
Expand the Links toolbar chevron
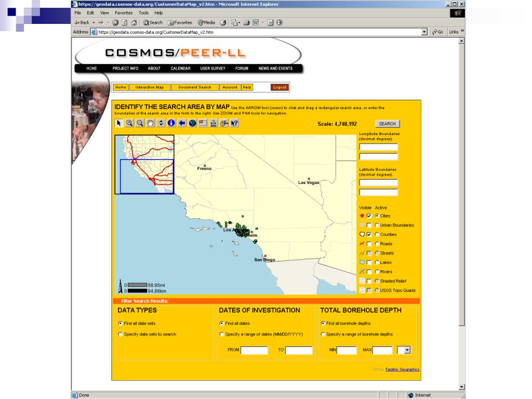pyautogui.click(x=462, y=31)
